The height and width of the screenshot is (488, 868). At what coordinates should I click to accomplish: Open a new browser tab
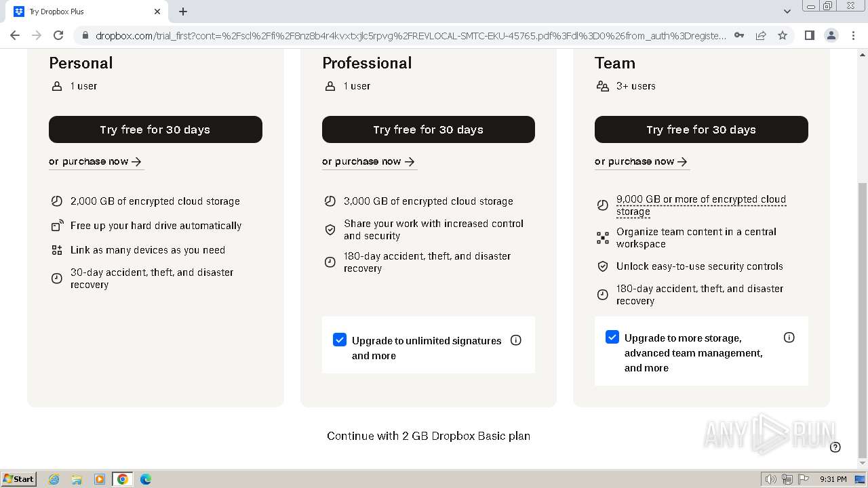point(183,12)
